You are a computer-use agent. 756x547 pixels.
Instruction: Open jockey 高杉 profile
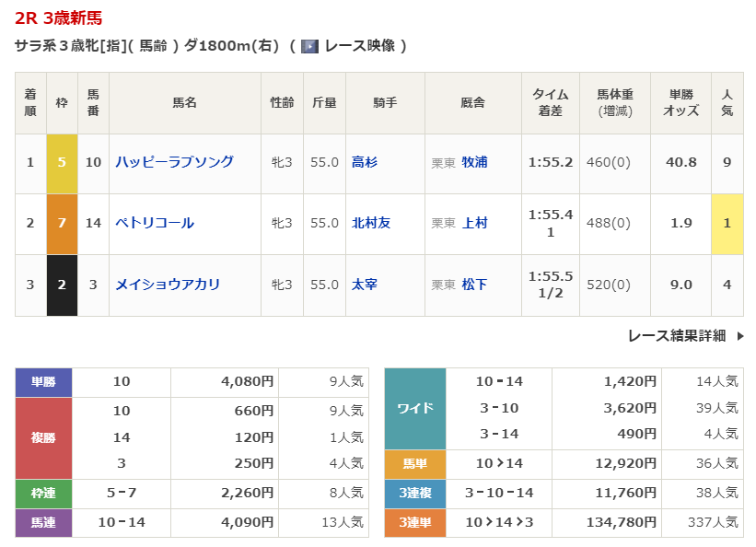coord(365,162)
